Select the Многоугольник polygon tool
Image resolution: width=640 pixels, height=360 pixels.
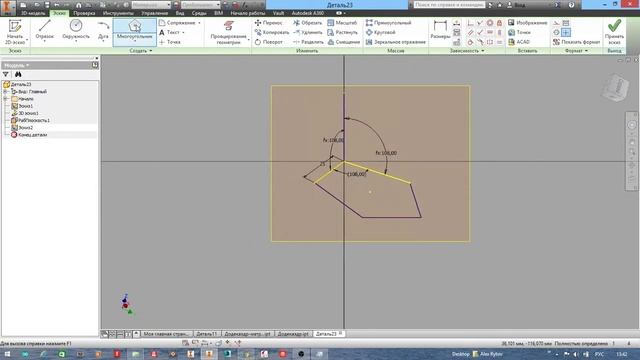[x=135, y=29]
